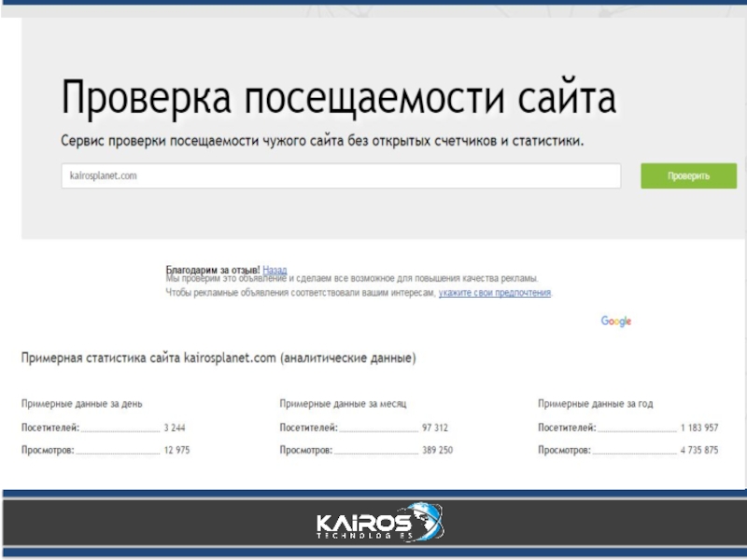Focus the kairosplanet.com site input field
The image size is (747, 560).
[x=341, y=175]
